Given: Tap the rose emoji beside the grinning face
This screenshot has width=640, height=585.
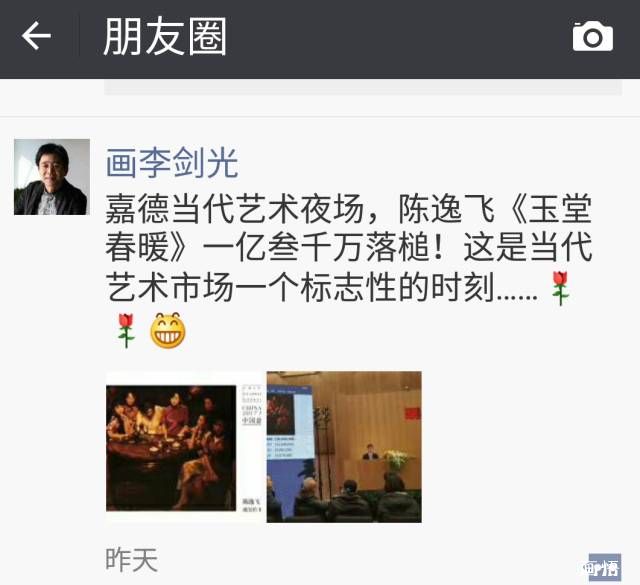Looking at the screenshot, I should (x=126, y=331).
